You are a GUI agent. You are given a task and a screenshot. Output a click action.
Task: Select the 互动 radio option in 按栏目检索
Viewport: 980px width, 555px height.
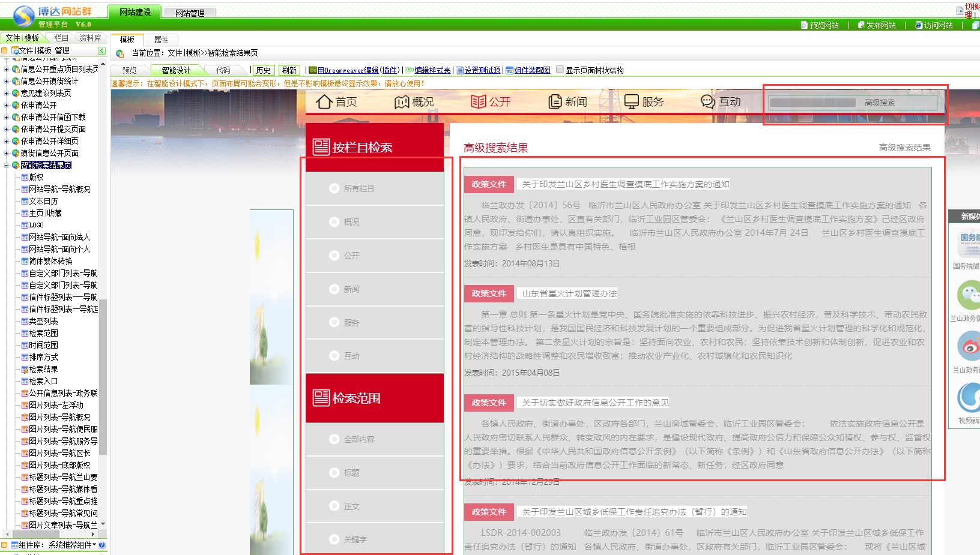334,356
